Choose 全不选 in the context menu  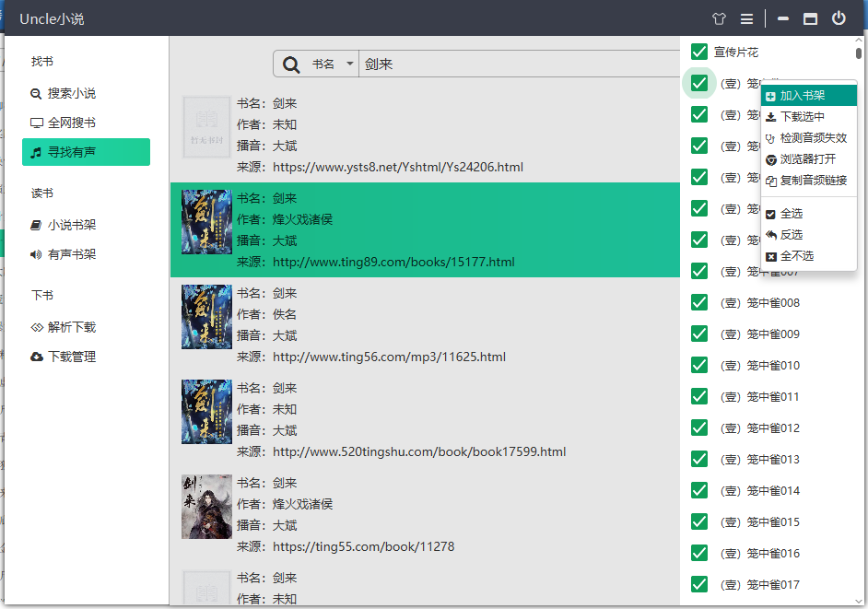[x=809, y=256]
